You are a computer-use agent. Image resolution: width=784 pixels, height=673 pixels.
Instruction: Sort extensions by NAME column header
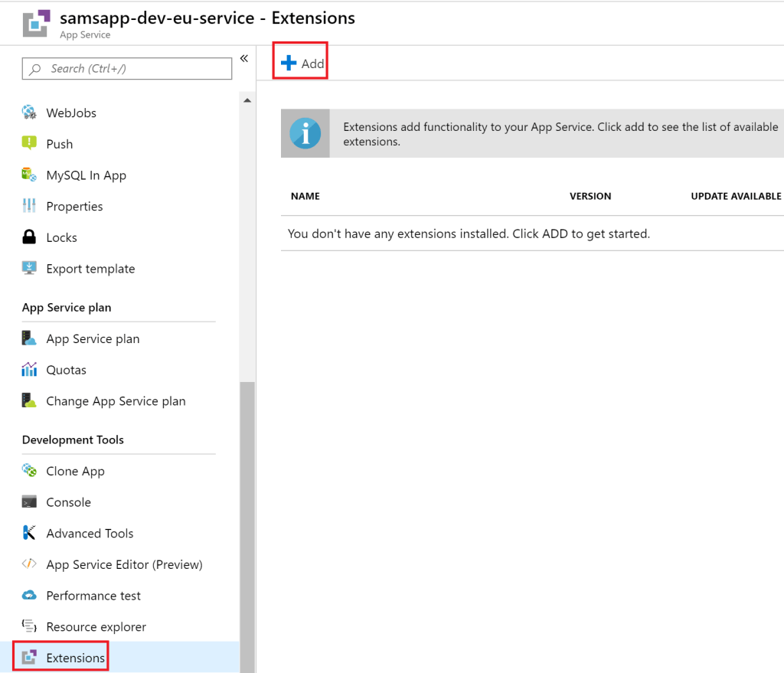click(305, 196)
